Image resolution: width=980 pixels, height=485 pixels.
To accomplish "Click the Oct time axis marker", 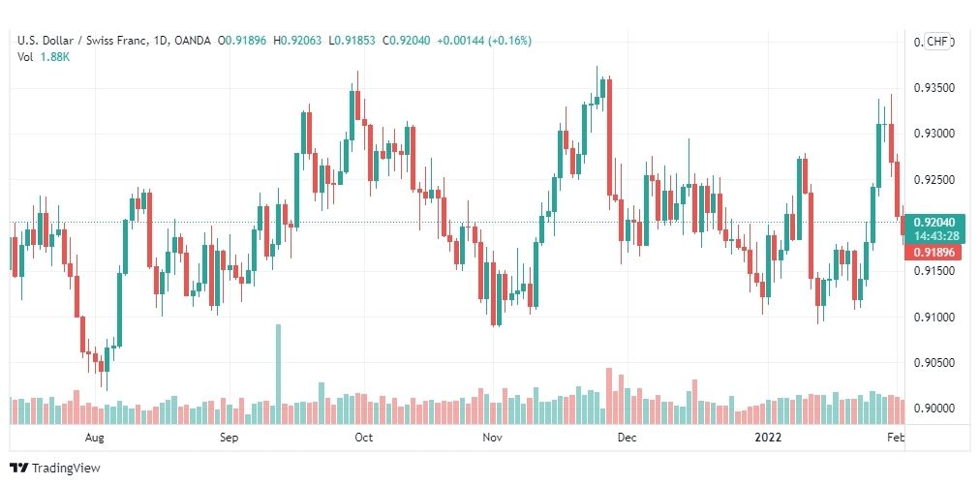I will tap(363, 438).
